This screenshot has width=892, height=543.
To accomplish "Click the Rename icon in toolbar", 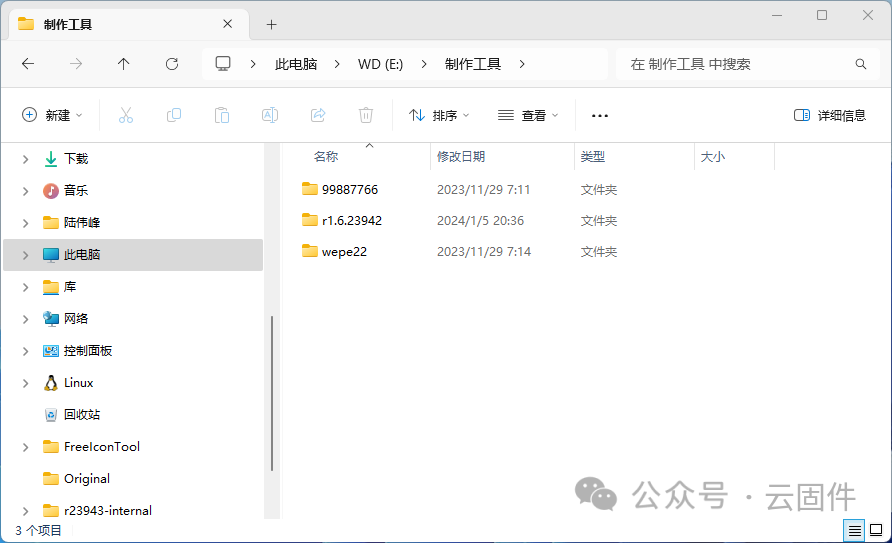I will coord(270,115).
